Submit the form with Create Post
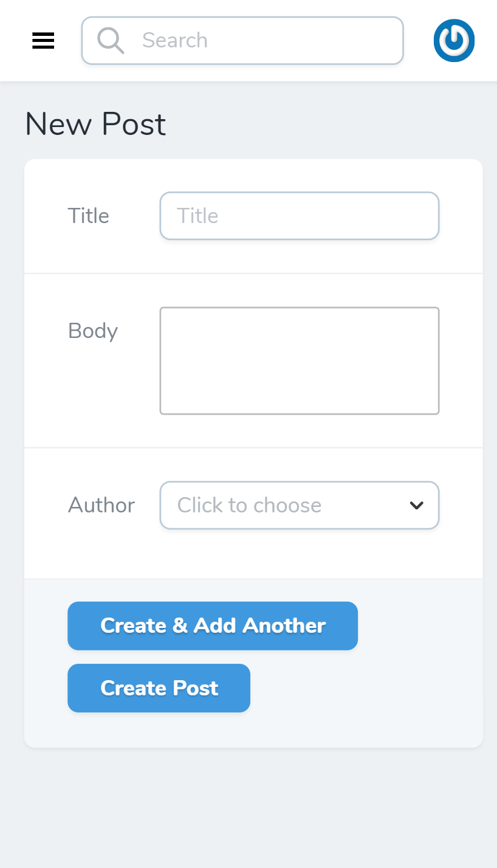Screen dimensions: 497x868 159,687
